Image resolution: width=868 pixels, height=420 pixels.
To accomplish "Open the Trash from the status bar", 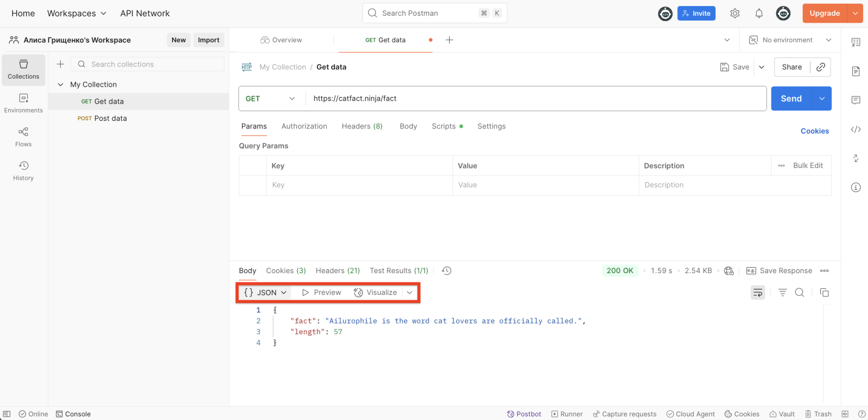I will click(x=818, y=414).
